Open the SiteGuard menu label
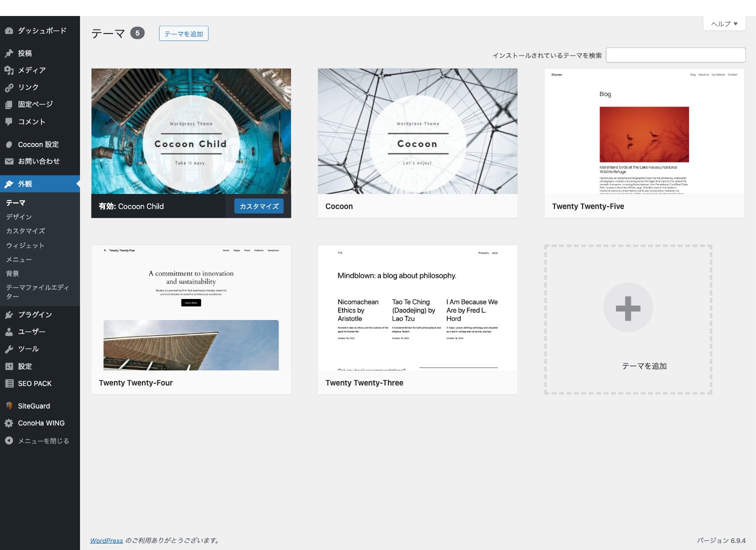This screenshot has height=550, width=756. click(x=34, y=406)
